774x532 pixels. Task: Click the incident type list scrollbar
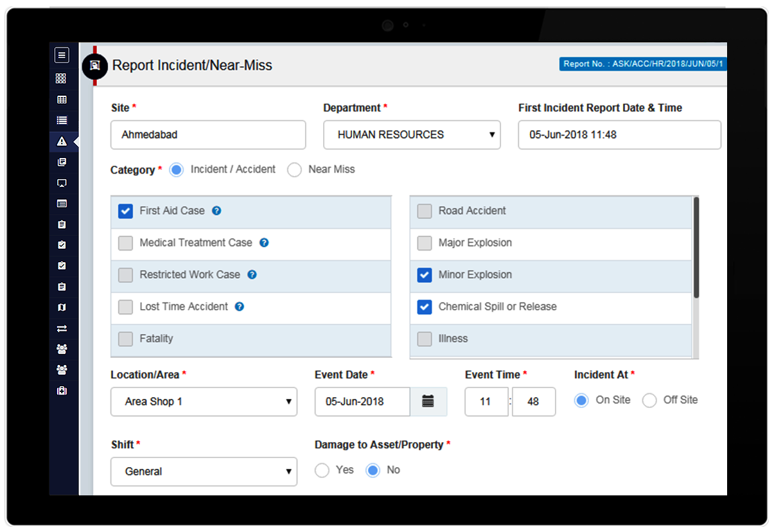click(x=696, y=247)
